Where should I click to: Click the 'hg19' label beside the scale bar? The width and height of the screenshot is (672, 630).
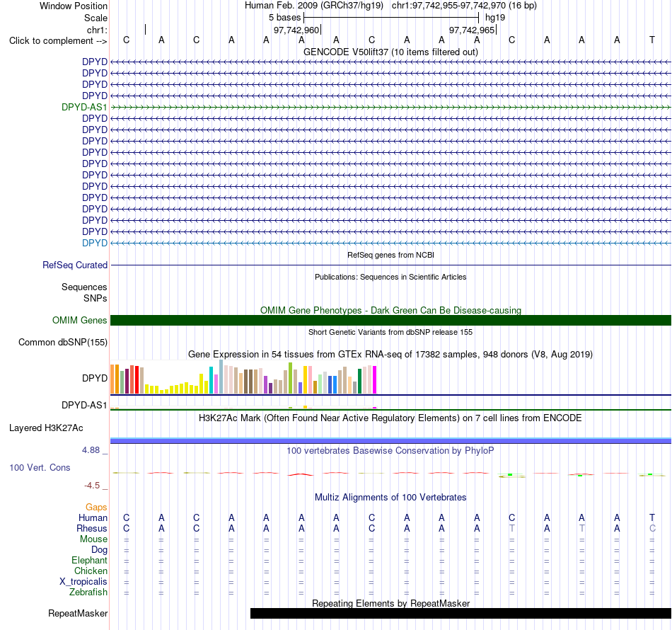[x=495, y=18]
